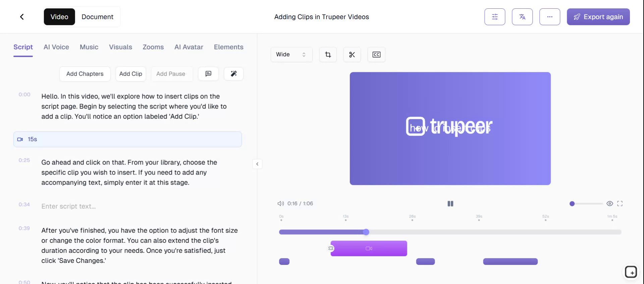Click the Export again button
This screenshot has height=284, width=644.
[598, 17]
